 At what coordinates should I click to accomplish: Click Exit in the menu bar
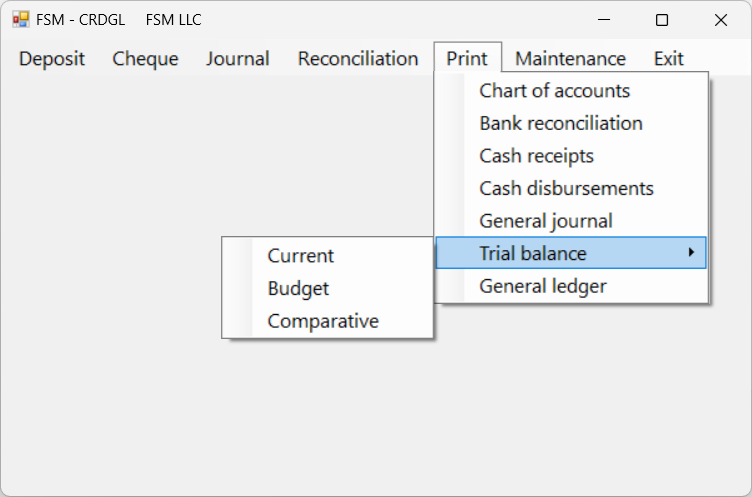[668, 58]
